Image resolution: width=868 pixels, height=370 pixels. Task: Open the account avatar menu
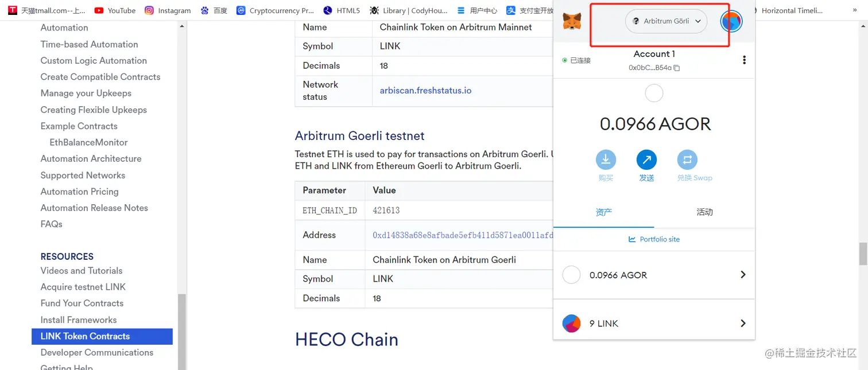click(731, 22)
